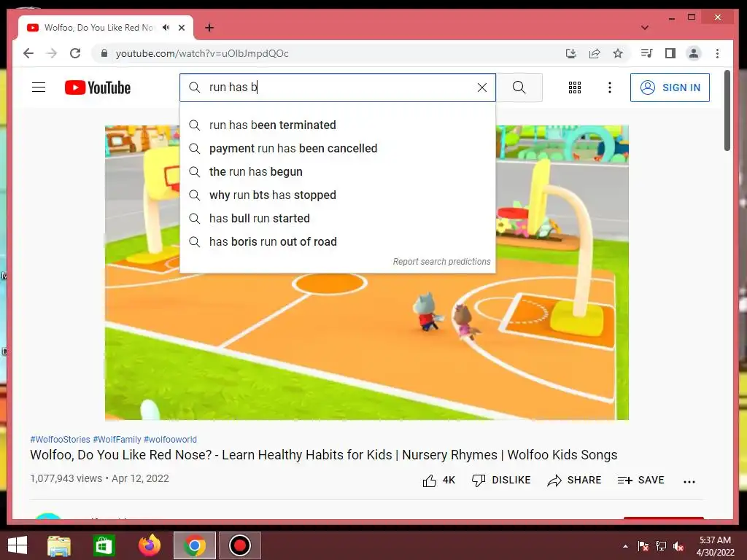Click the share page icon in address bar
747x560 pixels.
coord(595,53)
